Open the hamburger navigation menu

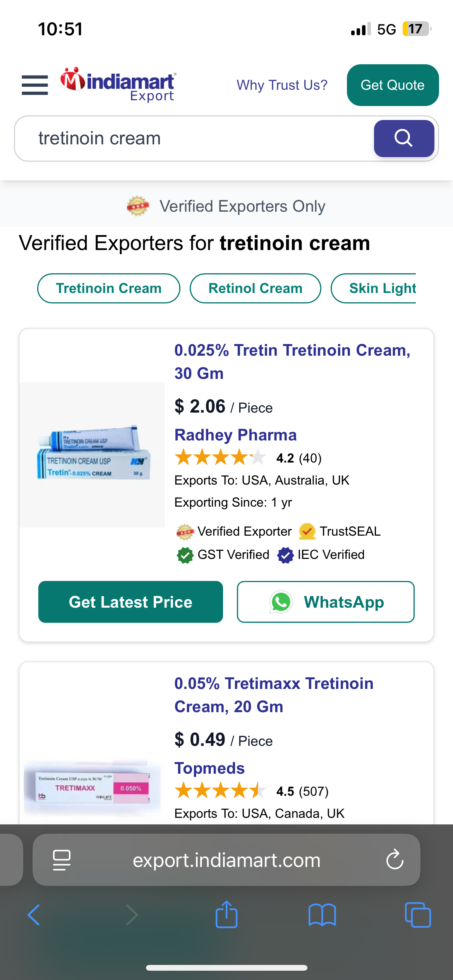point(35,85)
